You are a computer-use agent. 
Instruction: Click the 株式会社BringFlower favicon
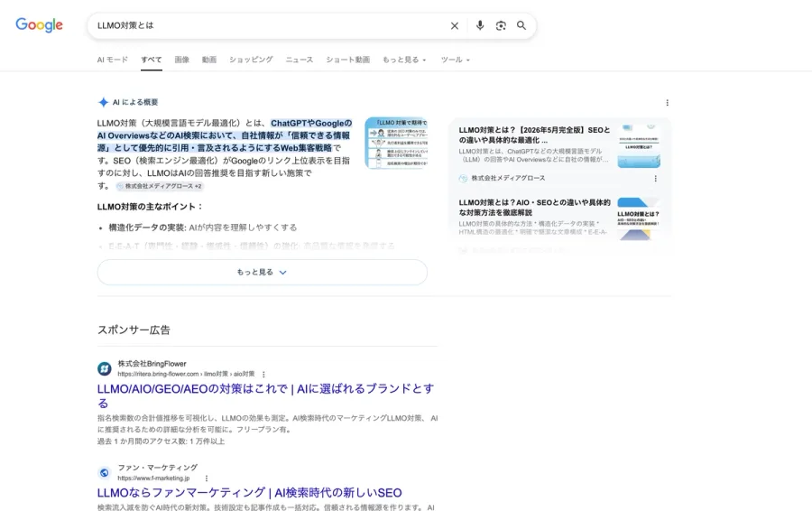click(x=105, y=368)
